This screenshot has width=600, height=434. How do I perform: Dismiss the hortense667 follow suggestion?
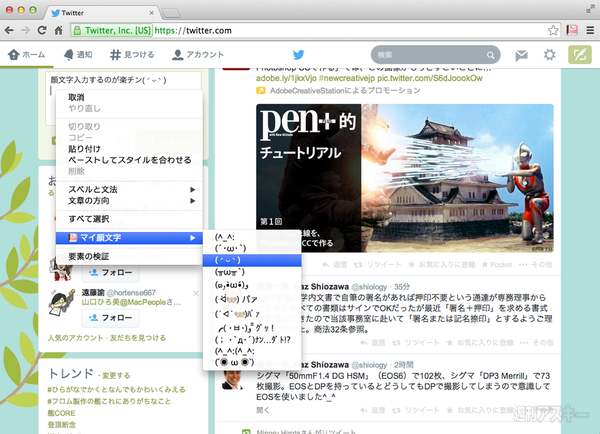point(196,293)
